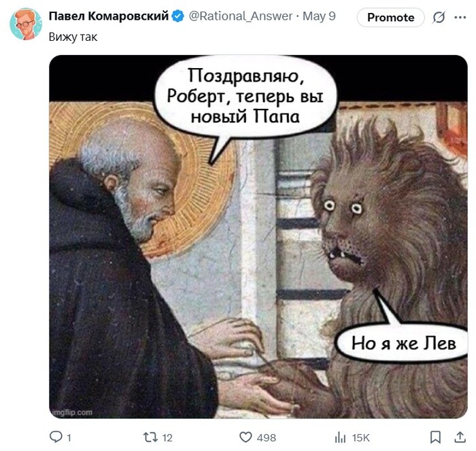Click the Promote button
The height and width of the screenshot is (451, 476).
[x=390, y=17]
